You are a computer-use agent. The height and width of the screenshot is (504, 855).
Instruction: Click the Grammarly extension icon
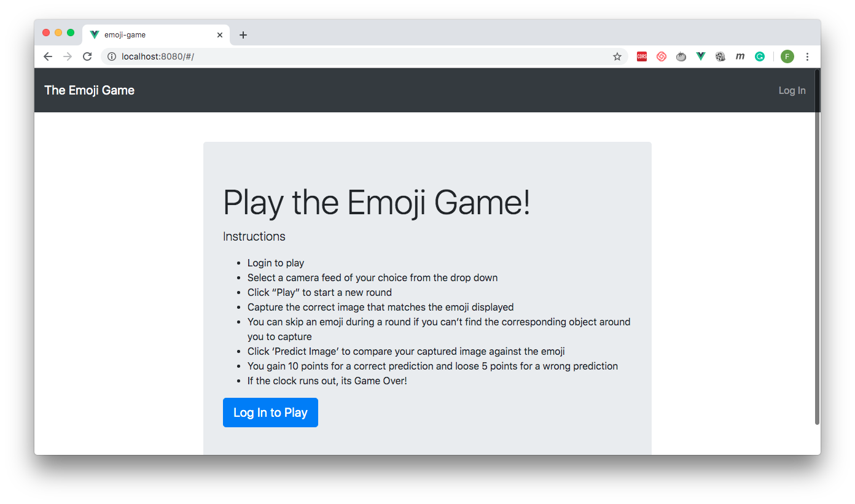(x=760, y=56)
